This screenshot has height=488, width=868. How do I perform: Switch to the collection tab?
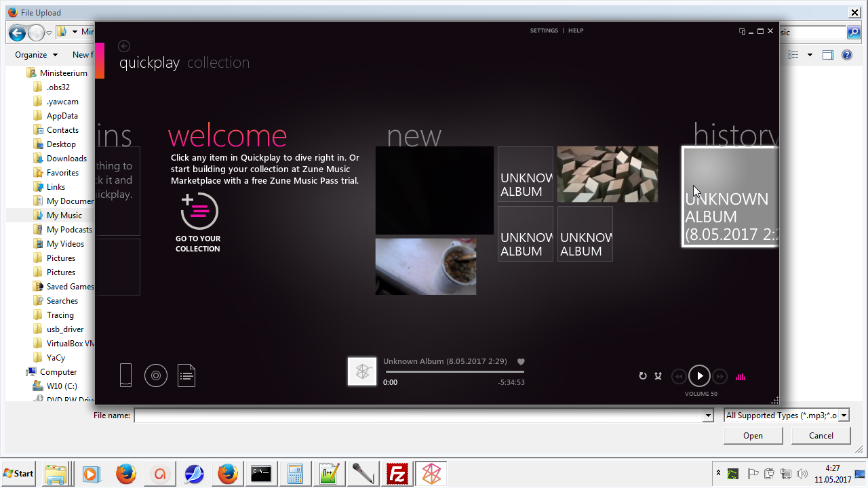coord(218,63)
